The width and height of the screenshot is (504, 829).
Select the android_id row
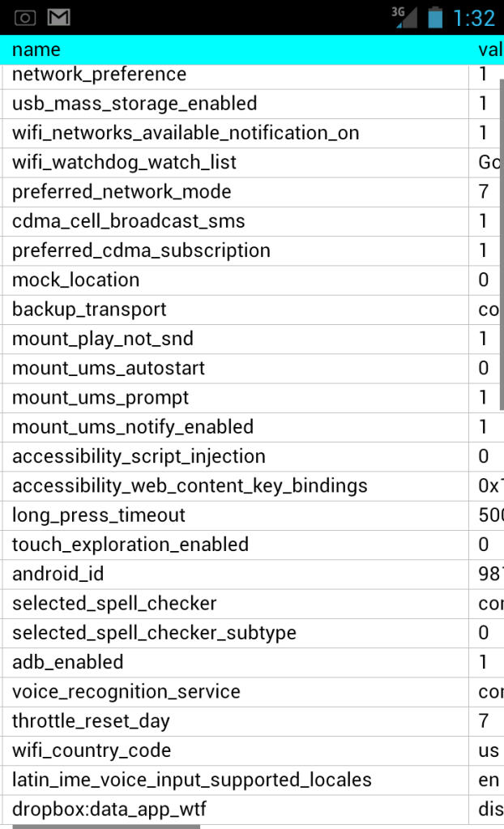pos(58,575)
